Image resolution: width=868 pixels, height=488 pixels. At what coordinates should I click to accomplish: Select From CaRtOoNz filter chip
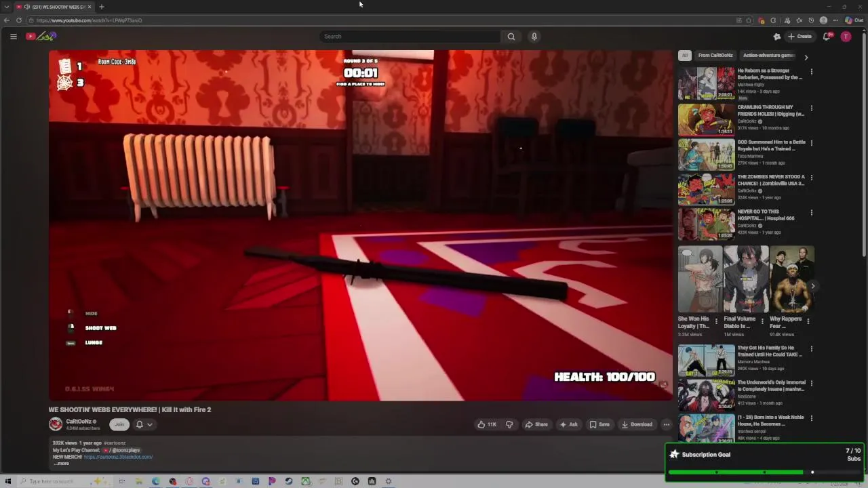tap(715, 56)
